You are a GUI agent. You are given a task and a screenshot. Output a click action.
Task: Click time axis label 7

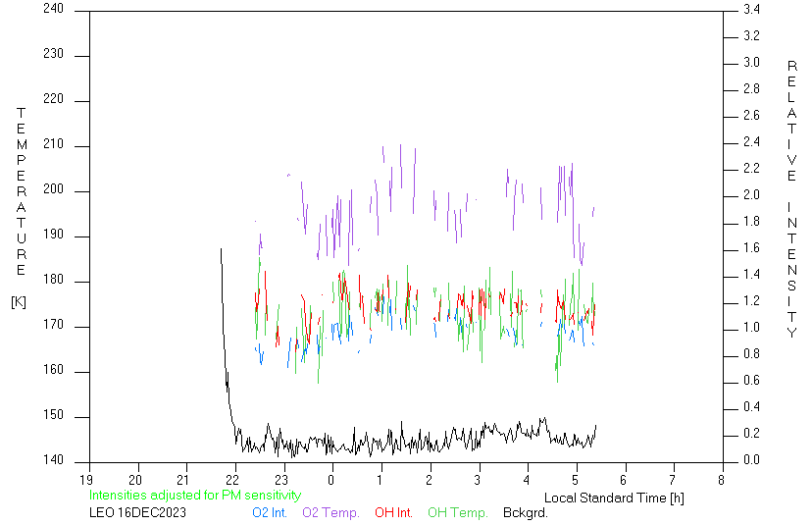pos(673,480)
